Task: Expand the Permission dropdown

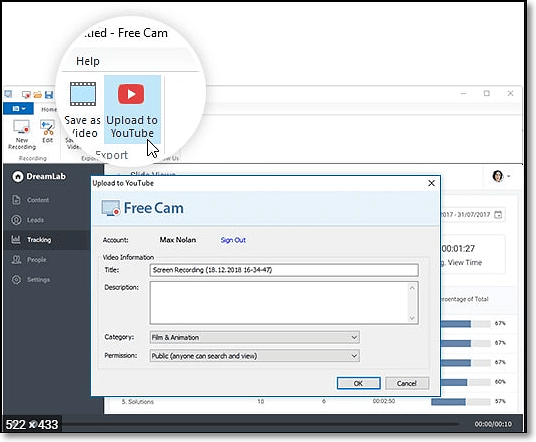Action: [255, 356]
